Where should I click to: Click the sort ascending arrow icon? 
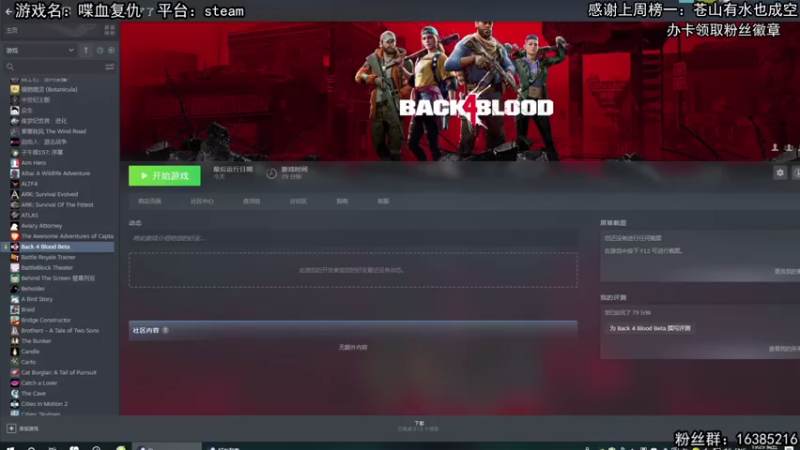point(86,51)
